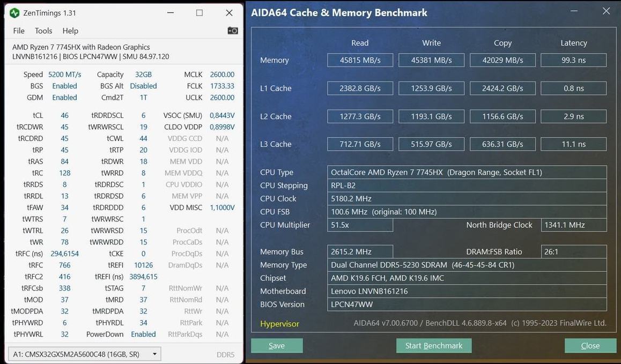The image size is (621, 364).
Task: Click the PowerDown value Enabled
Action: [143, 334]
